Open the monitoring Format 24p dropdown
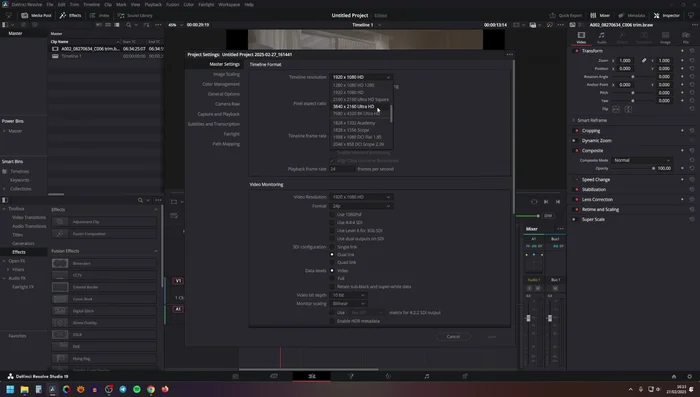 point(361,206)
